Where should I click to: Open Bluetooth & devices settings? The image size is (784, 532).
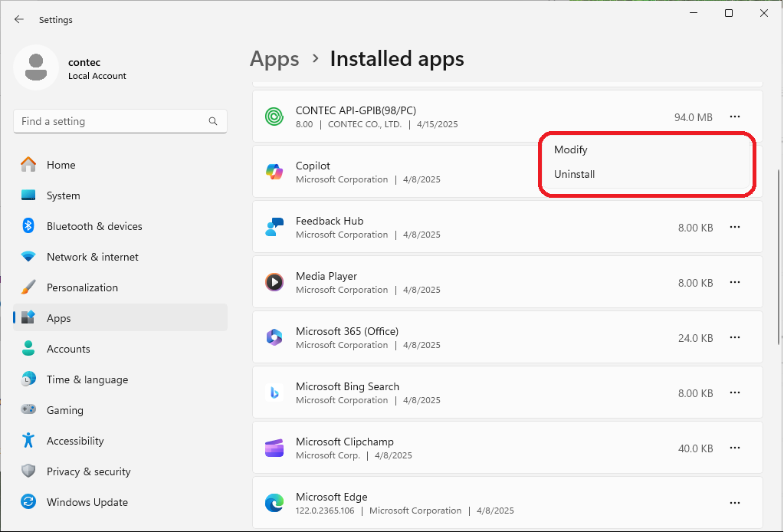click(x=120, y=226)
